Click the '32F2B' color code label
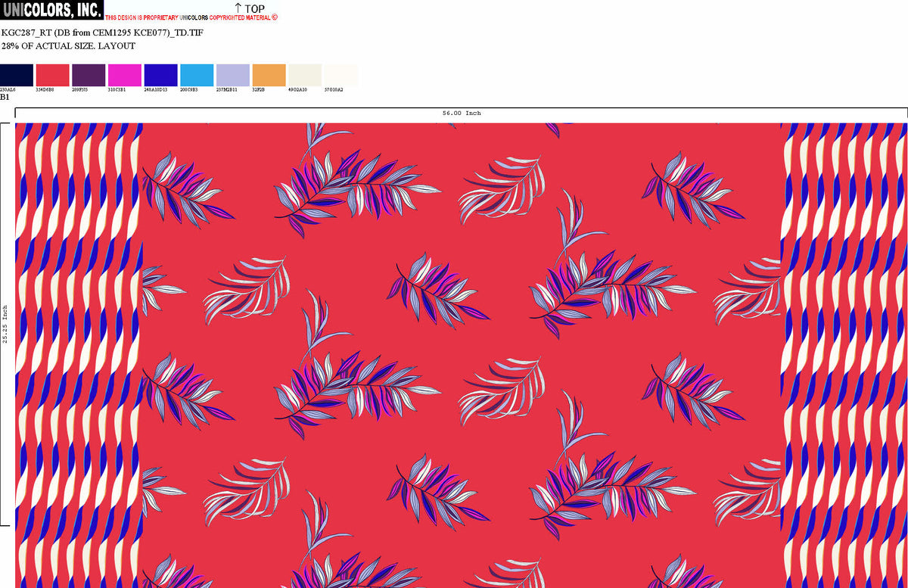The width and height of the screenshot is (908, 588). [x=259, y=89]
